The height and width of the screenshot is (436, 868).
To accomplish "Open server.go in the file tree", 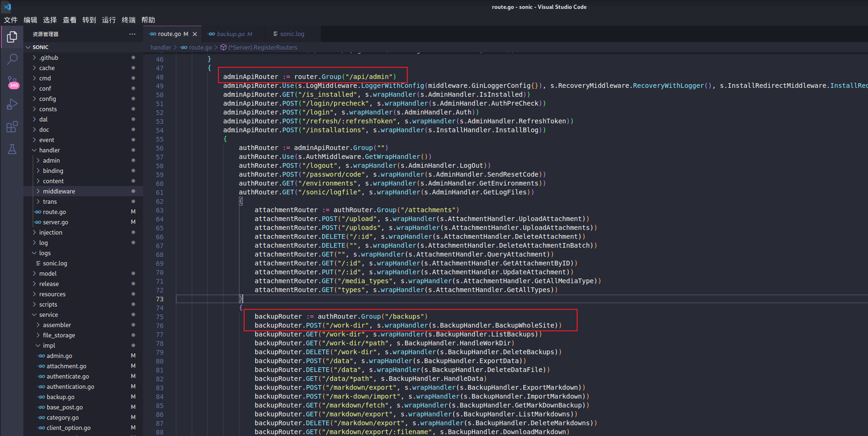I will (x=55, y=222).
